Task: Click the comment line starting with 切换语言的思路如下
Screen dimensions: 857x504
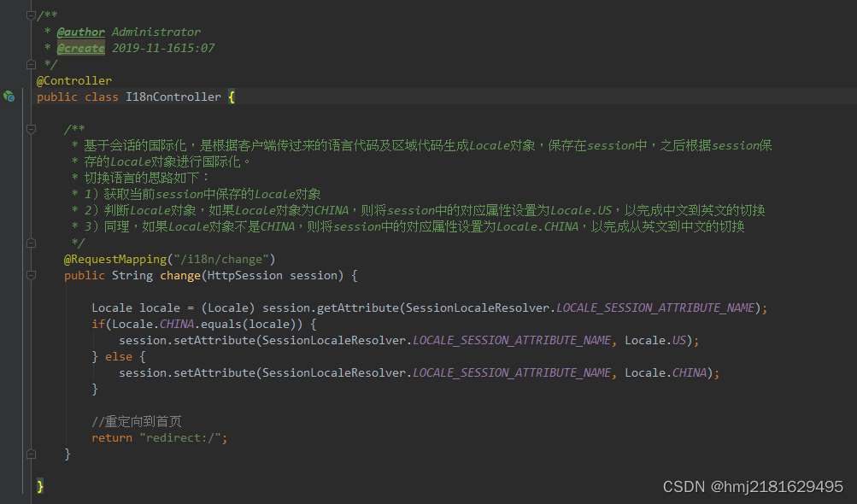Action: click(x=146, y=178)
